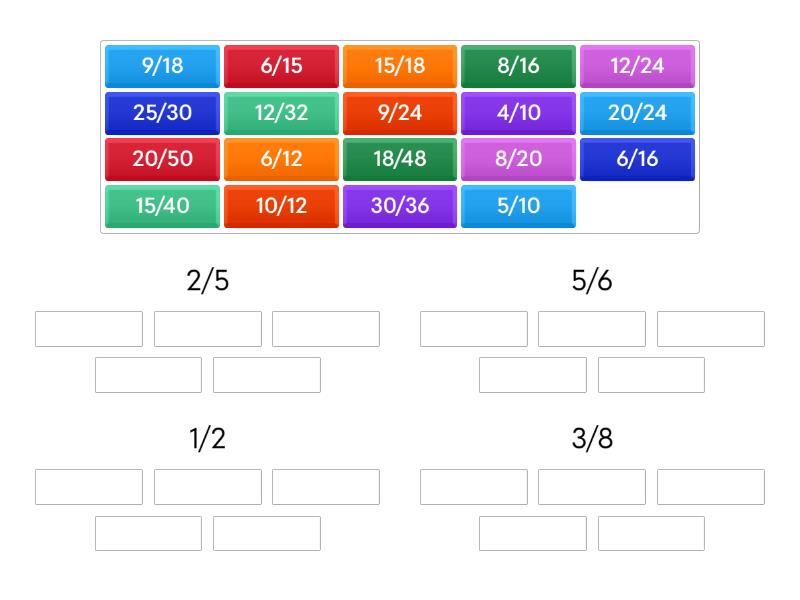800x600 pixels.
Task: Click the dark green 8/16 tile
Action: coord(518,66)
